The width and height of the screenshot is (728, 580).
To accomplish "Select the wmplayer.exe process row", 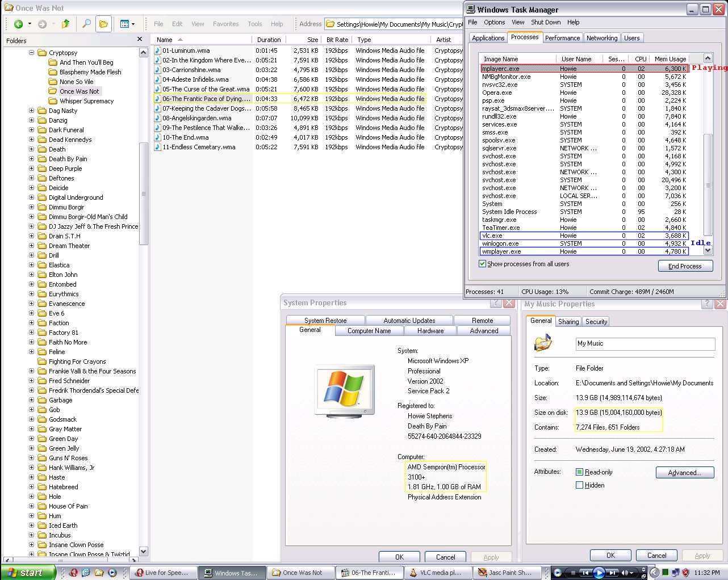I will point(584,251).
